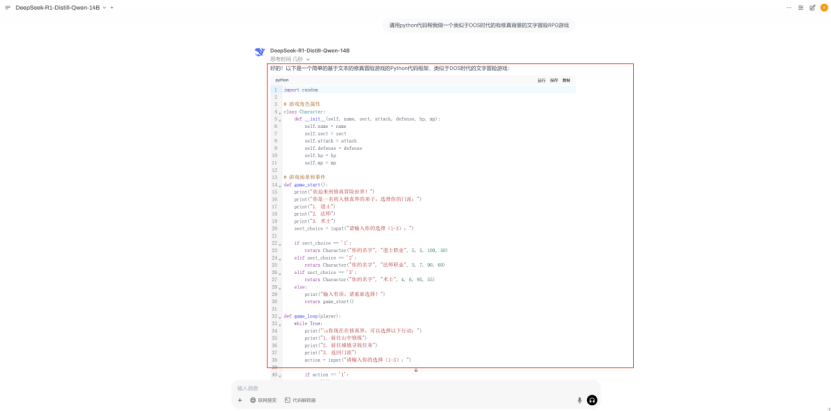Image resolution: width=831 pixels, height=411 pixels.
Task: Collapse the def game_start fold arrow
Action: 280,185
